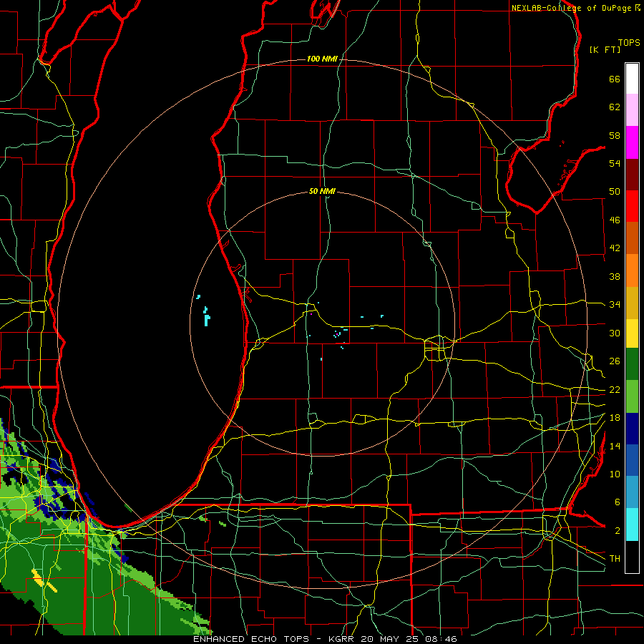Click the 'KGRR' radar site identifier
644x644 pixels.
(341, 639)
